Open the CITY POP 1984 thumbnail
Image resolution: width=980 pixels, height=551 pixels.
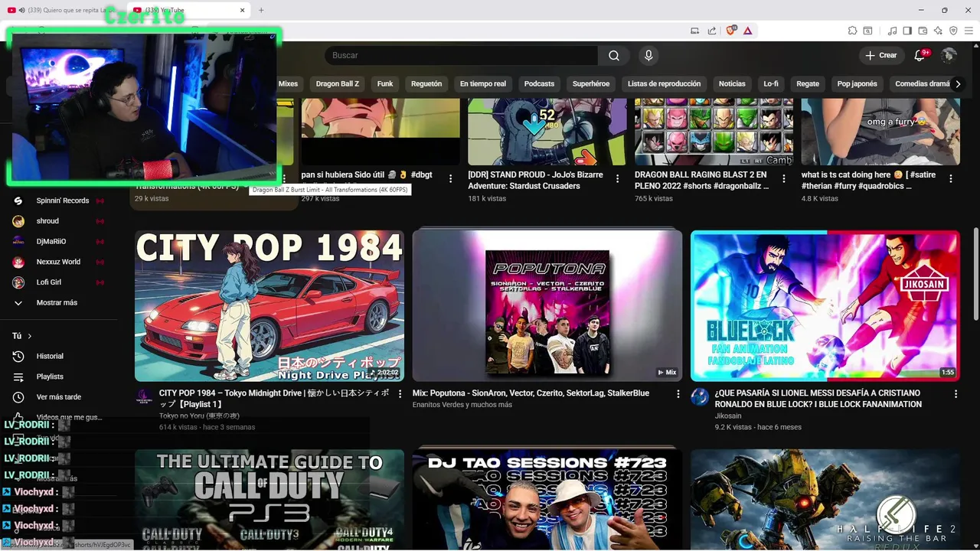[269, 306]
